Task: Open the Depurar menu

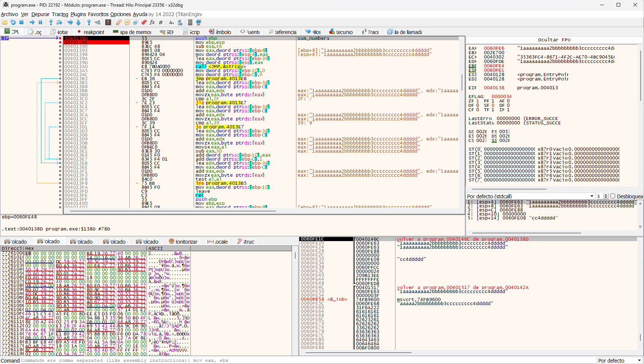Action: click(x=40, y=14)
